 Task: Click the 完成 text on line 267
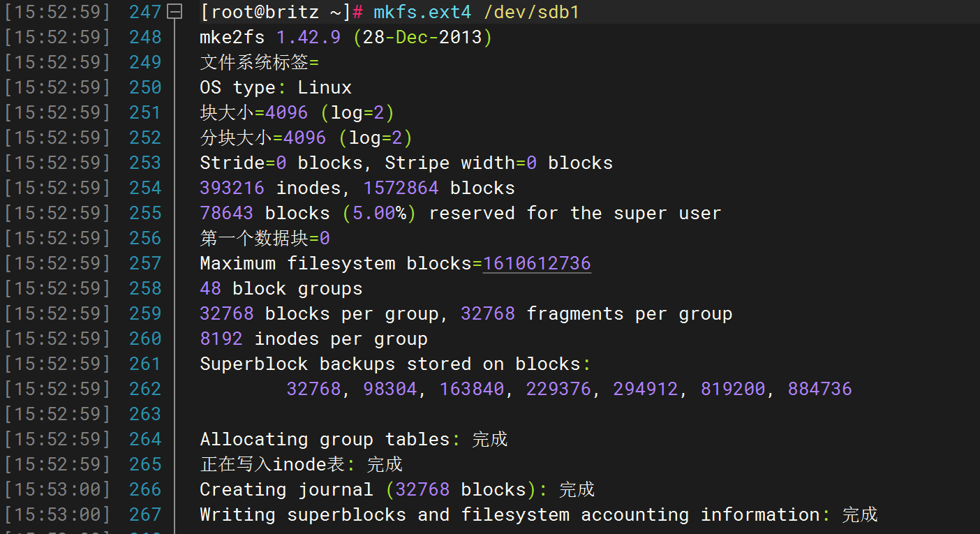[x=860, y=514]
